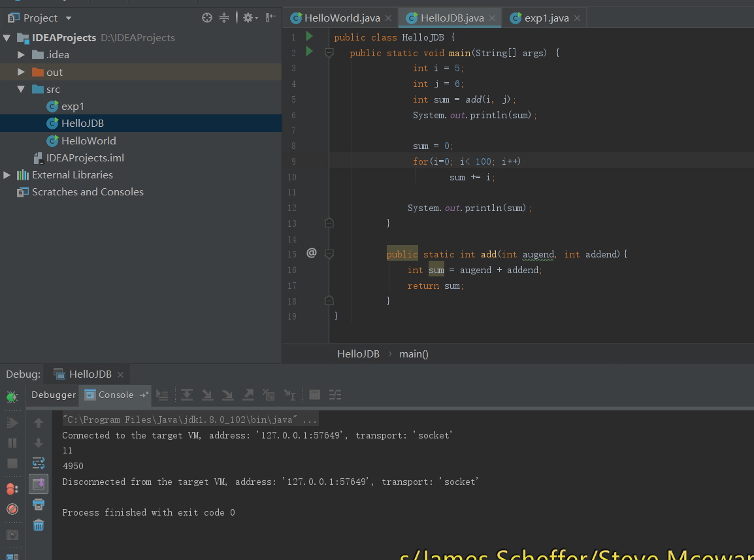The height and width of the screenshot is (560, 754).
Task: Click the run arrow beside the main method
Action: pos(309,52)
